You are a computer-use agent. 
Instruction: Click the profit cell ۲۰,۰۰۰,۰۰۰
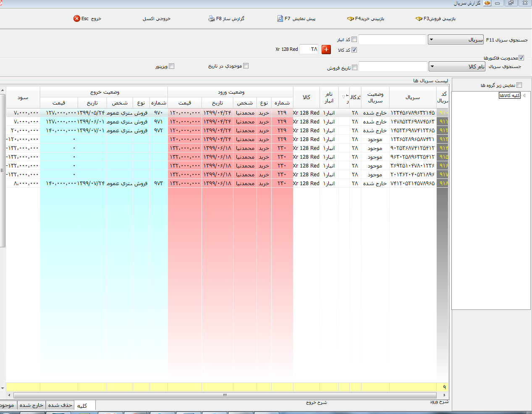pos(23,131)
